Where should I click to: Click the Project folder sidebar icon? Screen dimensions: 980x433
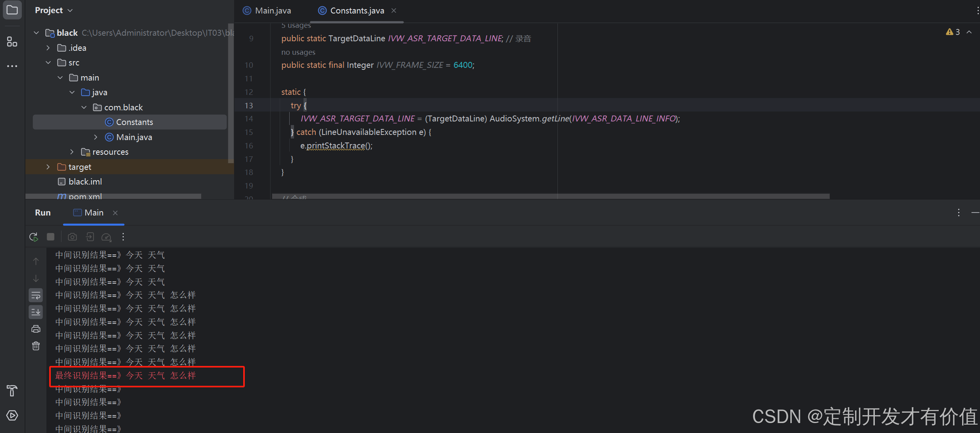pos(12,10)
